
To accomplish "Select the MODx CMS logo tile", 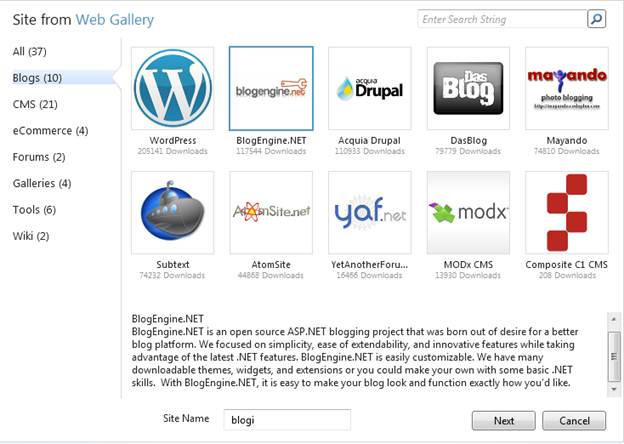I will coord(468,212).
